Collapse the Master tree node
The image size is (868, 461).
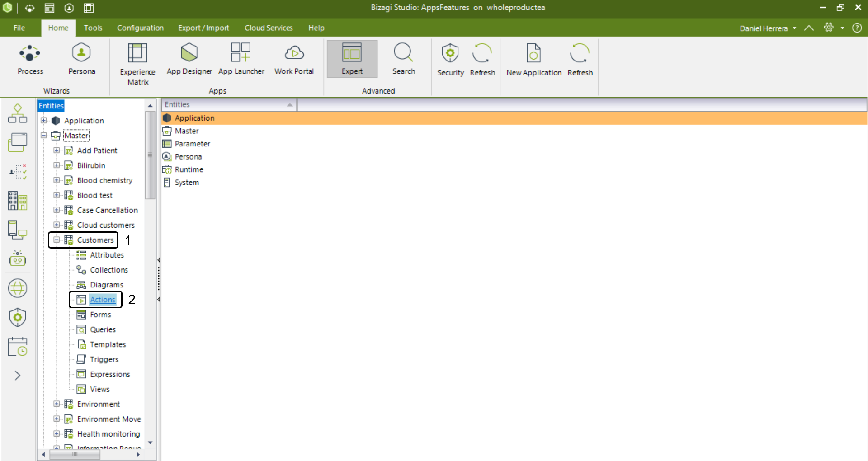pos(44,135)
